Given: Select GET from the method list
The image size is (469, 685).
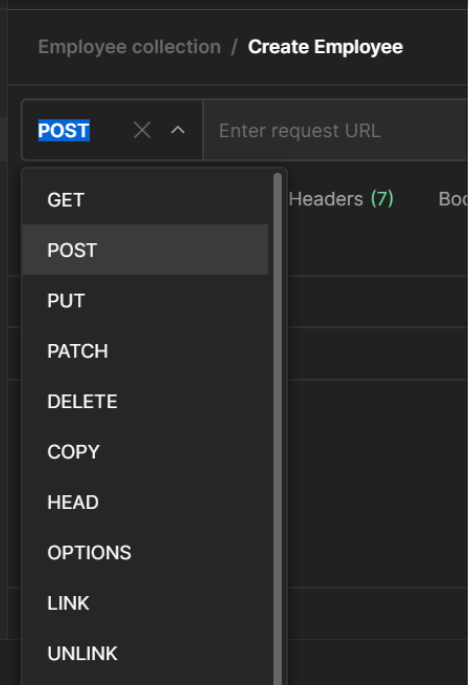Looking at the screenshot, I should 145,200.
